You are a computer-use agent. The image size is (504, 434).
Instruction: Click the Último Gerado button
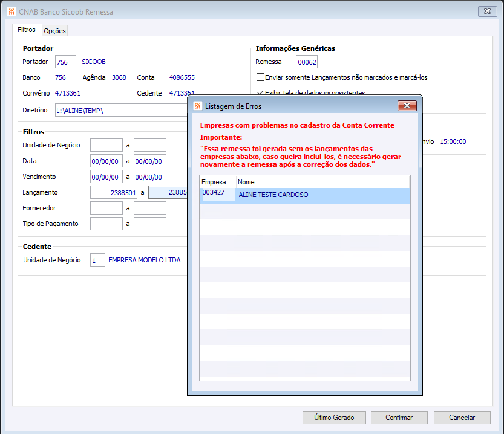pyautogui.click(x=334, y=418)
